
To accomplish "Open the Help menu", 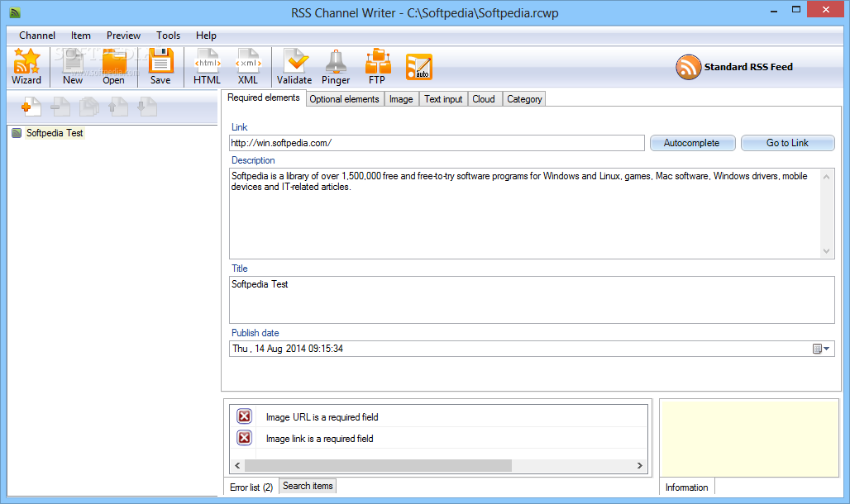I will click(x=206, y=36).
